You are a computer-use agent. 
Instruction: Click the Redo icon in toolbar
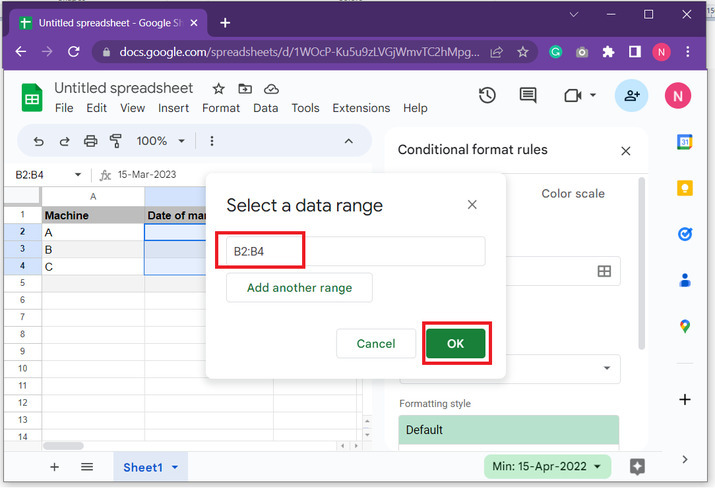tap(64, 141)
